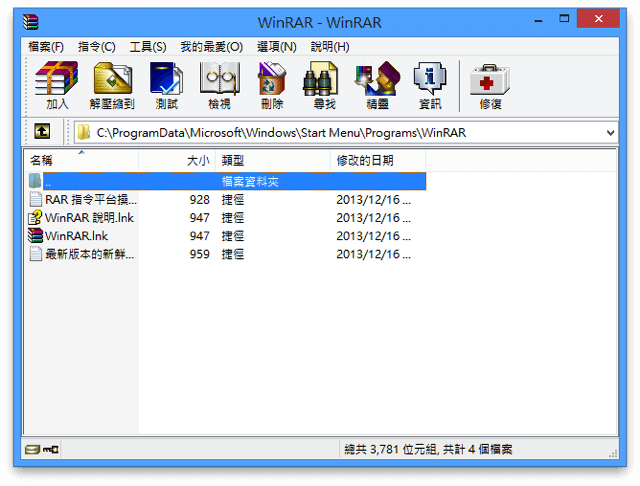
Task: Click the WinRAR 說明.lnk help icon
Action: coord(36,217)
